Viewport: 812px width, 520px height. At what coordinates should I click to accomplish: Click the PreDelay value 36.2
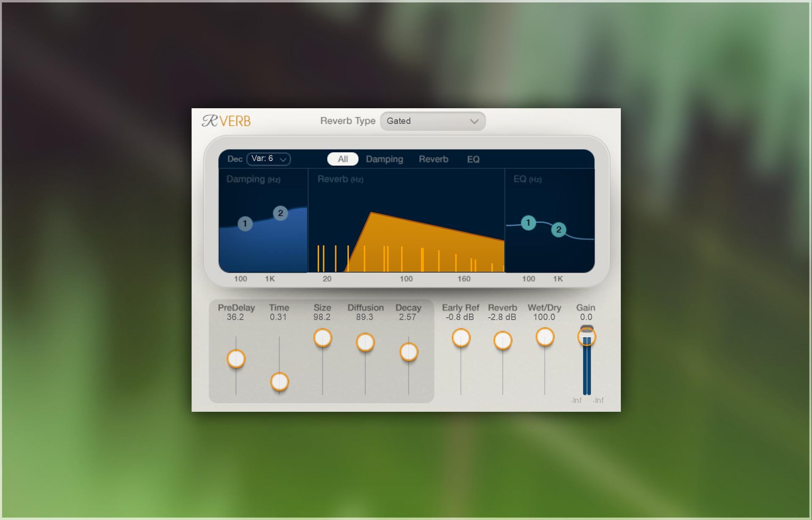pos(235,317)
